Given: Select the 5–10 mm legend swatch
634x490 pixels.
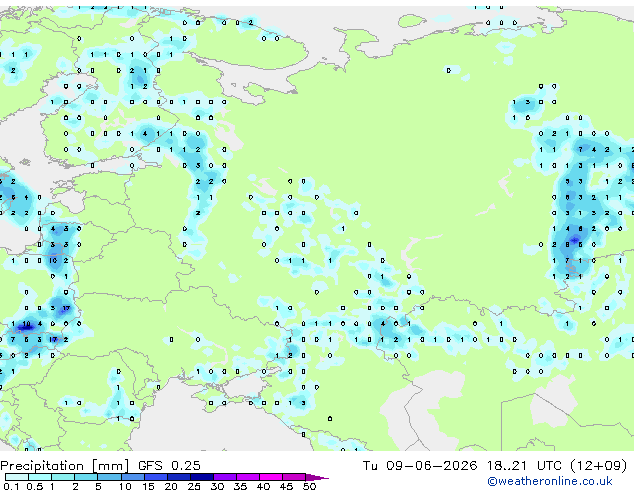Looking at the screenshot, I should 109,477.
